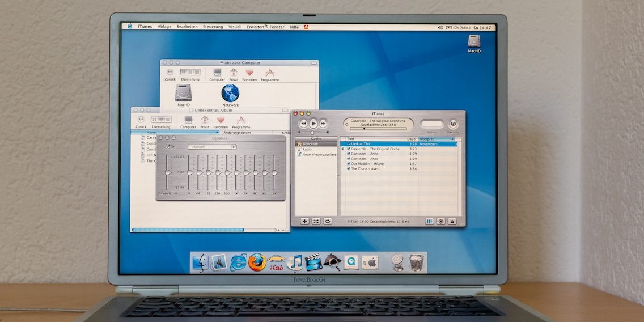Skip forward with the iTunes fast-forward button
The height and width of the screenshot is (322, 644).
click(x=323, y=123)
